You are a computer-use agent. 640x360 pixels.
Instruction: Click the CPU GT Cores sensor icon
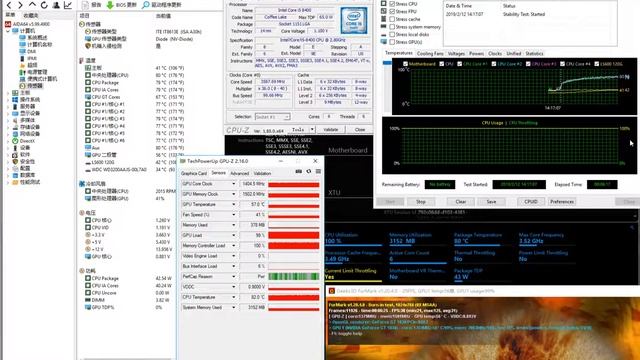(88, 97)
